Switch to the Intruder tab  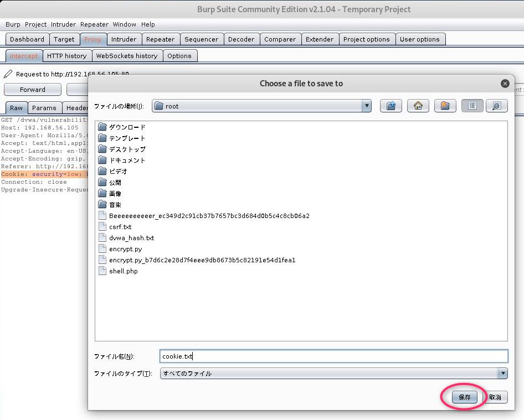pos(124,39)
